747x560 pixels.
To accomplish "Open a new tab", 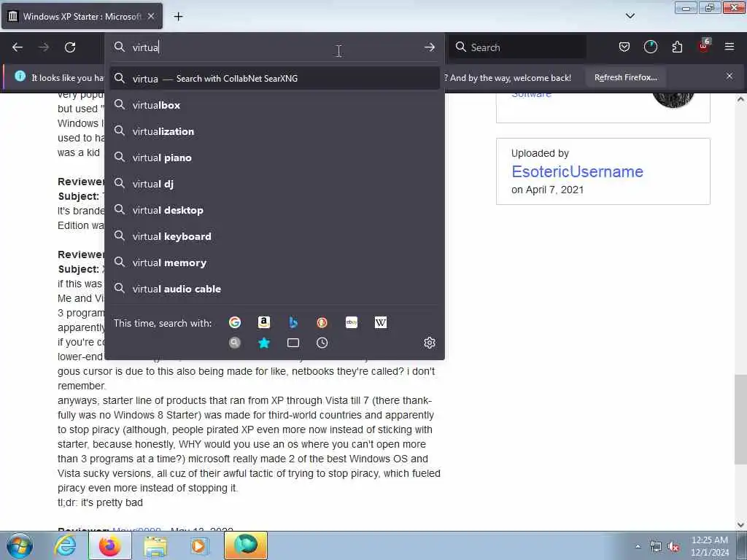I will coord(178,17).
